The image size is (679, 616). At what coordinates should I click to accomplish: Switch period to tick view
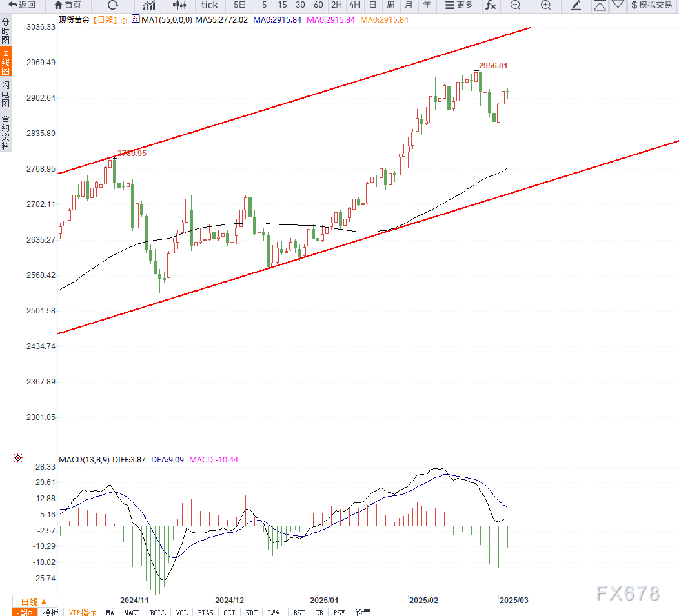[210, 5]
